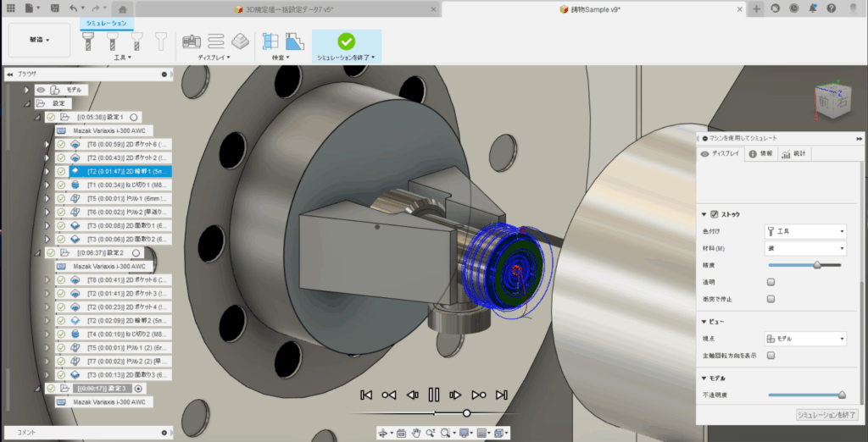
Task: Click the Save icon in title bar
Action: click(55, 8)
